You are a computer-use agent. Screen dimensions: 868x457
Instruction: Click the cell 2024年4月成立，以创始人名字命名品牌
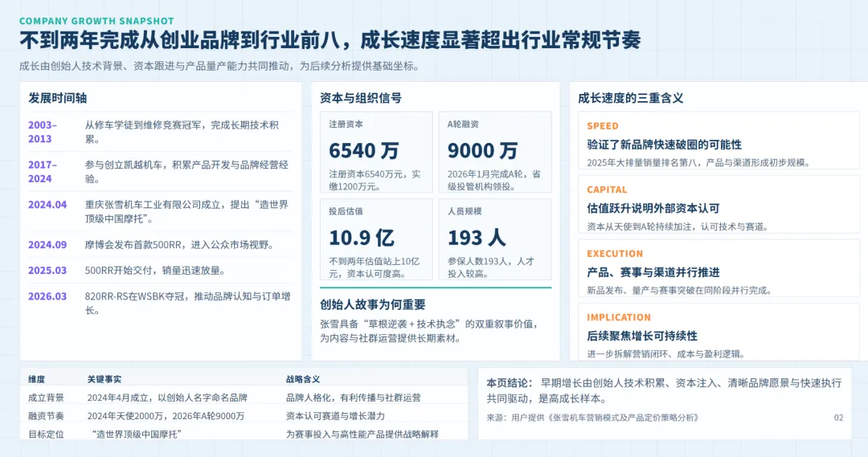coord(167,398)
